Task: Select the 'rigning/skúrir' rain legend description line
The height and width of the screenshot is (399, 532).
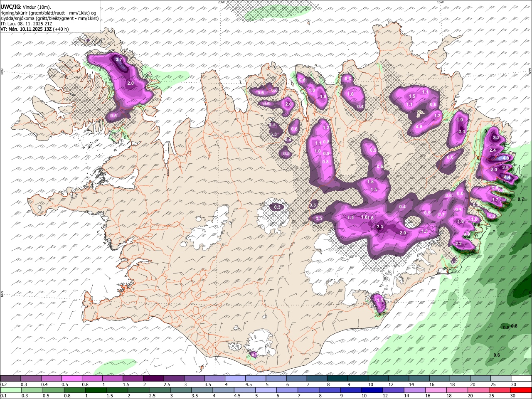Action: click(x=49, y=13)
